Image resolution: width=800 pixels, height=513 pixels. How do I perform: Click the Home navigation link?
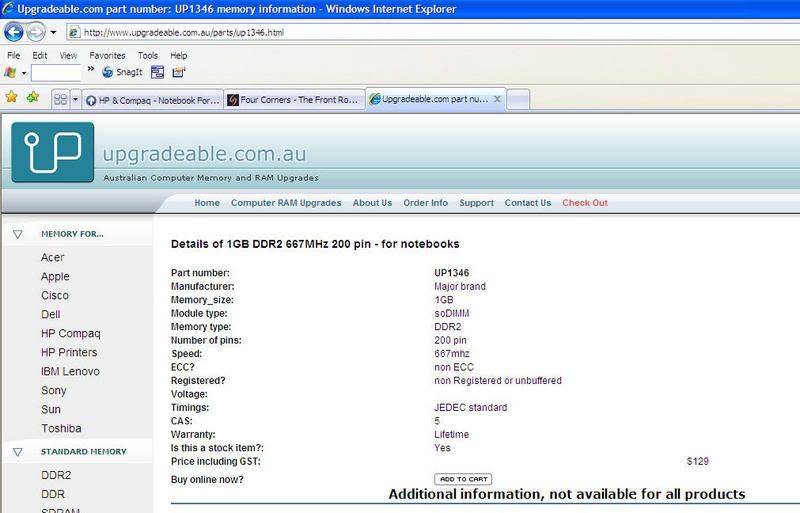[x=207, y=203]
